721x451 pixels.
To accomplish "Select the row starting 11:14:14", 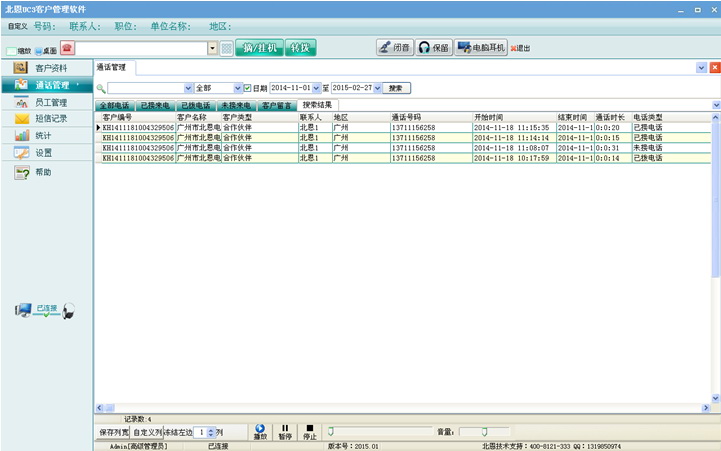I will (403, 137).
